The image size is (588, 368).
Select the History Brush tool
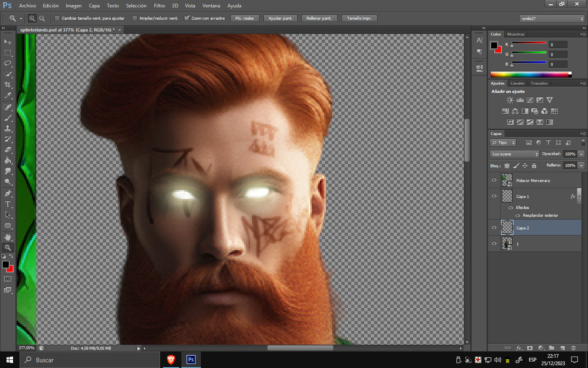click(x=8, y=139)
